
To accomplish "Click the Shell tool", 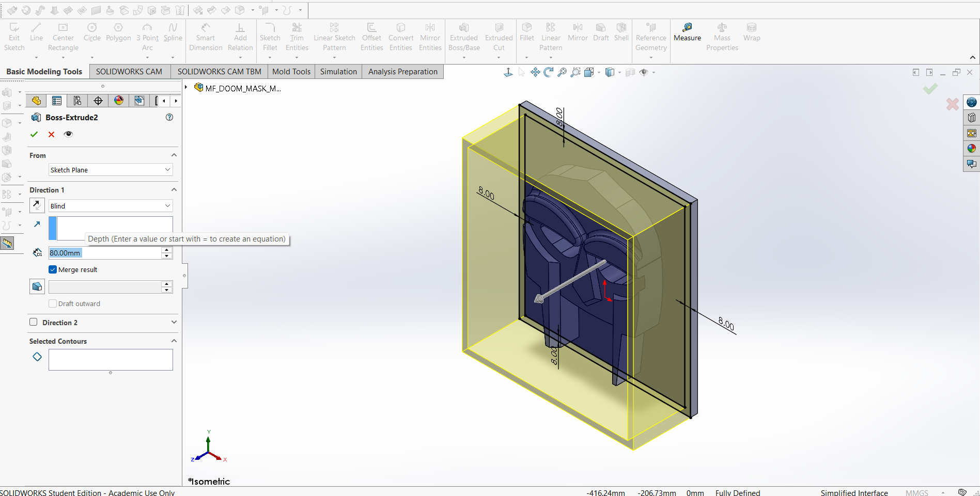I will pos(621,32).
